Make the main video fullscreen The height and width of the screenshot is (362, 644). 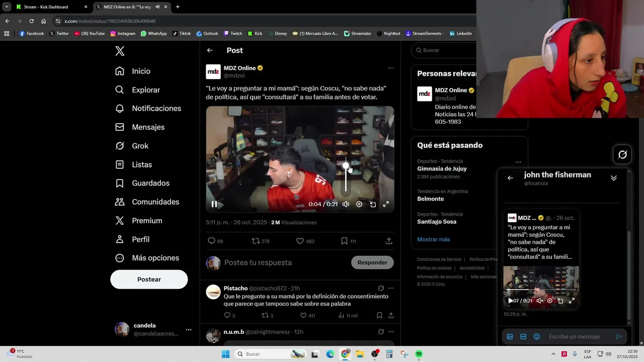[x=386, y=204]
